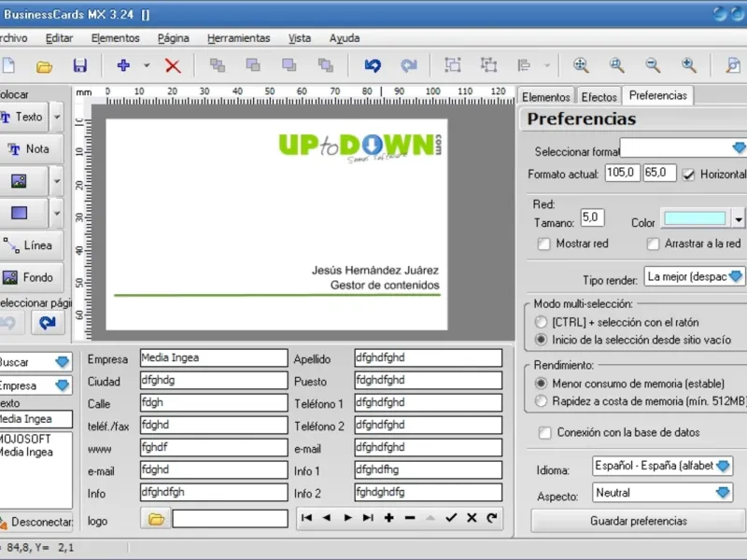The image size is (747, 560).
Task: Go to first database record
Action: coord(307,518)
